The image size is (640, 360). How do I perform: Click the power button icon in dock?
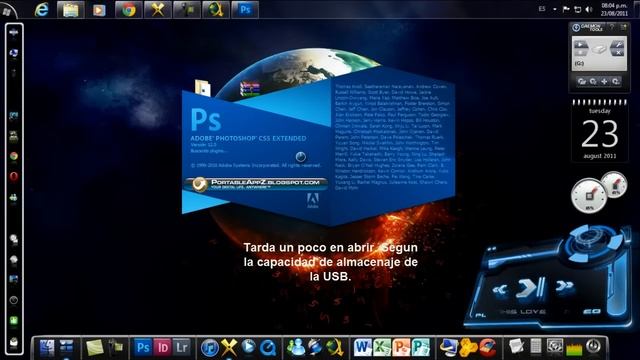pyautogui.click(x=593, y=347)
